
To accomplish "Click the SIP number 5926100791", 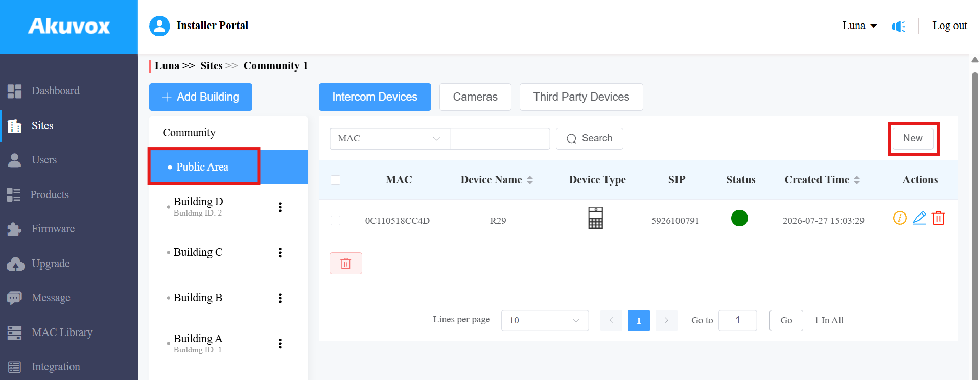I will [x=675, y=221].
